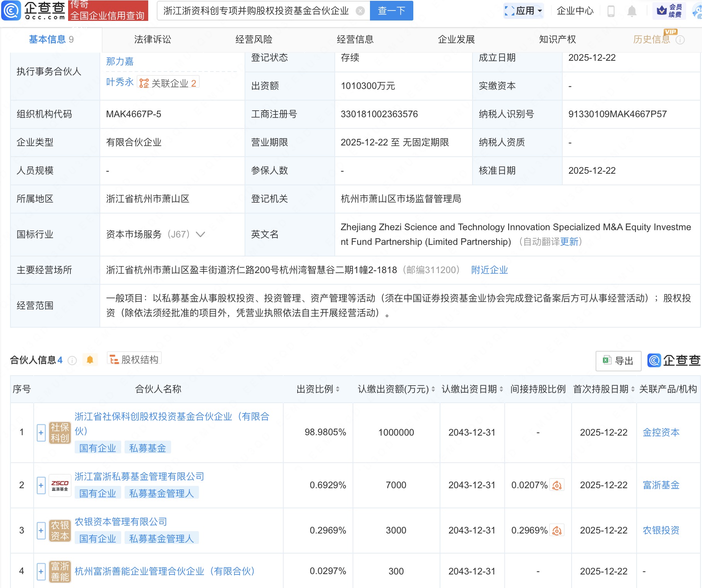Screen dimensions: 702x588
Task: Click the Qcc logo icon
Action: coord(11,10)
